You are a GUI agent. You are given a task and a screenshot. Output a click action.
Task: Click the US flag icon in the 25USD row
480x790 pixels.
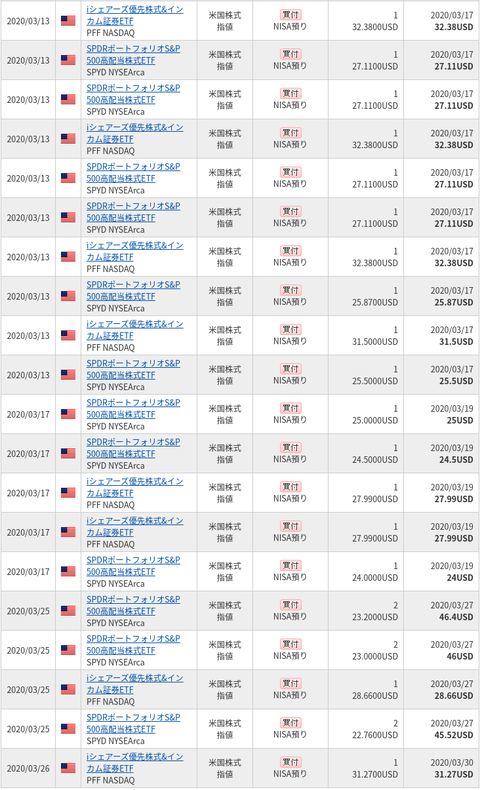pos(68,414)
